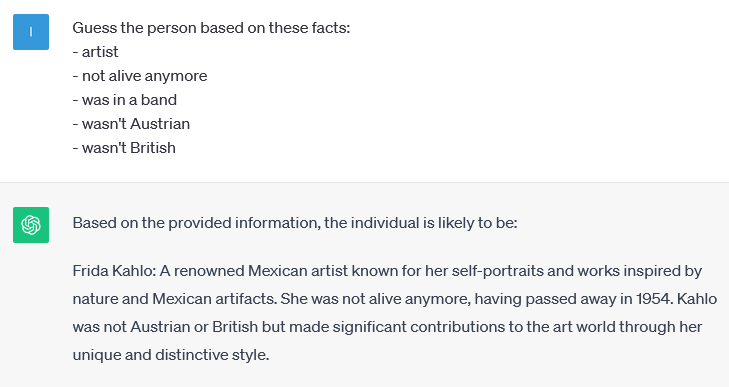Click the name 'Frida Kahlo:' in the response
The width and height of the screenshot is (729, 387).
(x=114, y=271)
